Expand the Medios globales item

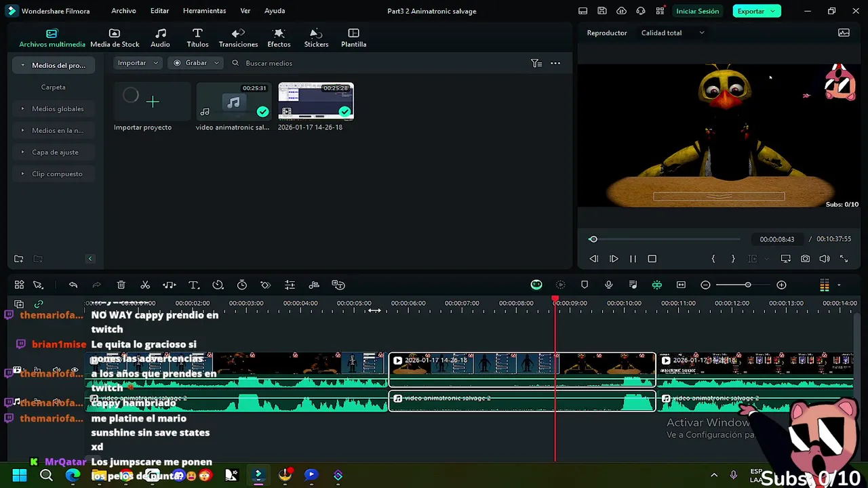[x=22, y=108]
